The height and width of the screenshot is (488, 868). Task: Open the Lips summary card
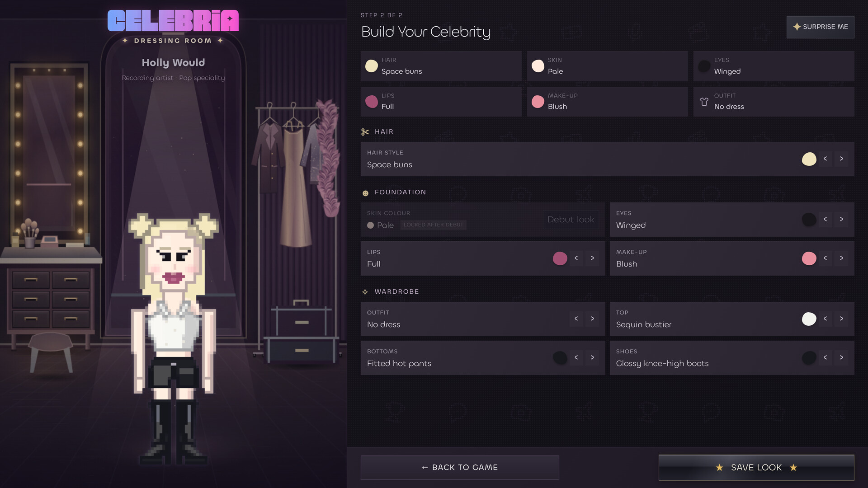coord(441,102)
